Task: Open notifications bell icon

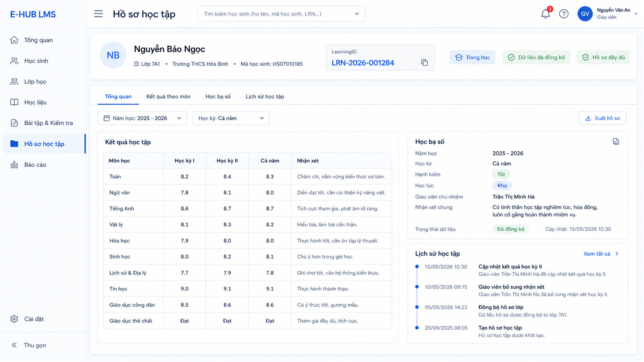Action: (545, 14)
